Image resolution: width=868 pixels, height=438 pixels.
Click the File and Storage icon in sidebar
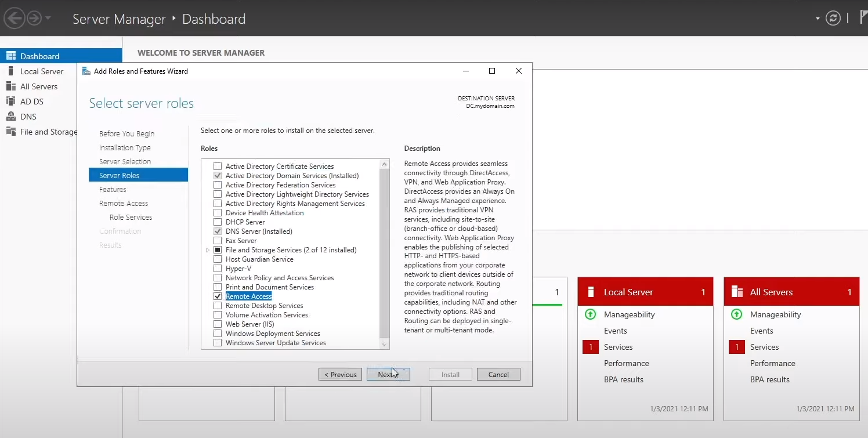pos(10,131)
